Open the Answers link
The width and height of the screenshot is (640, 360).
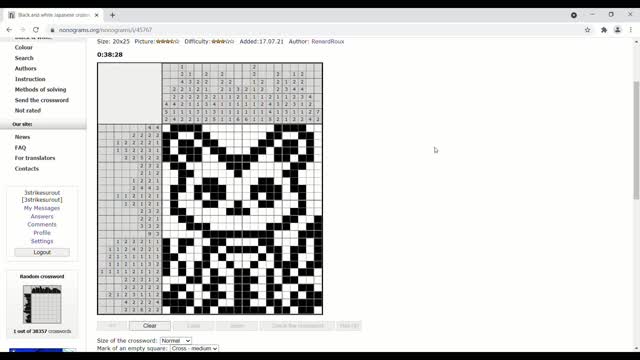point(42,217)
